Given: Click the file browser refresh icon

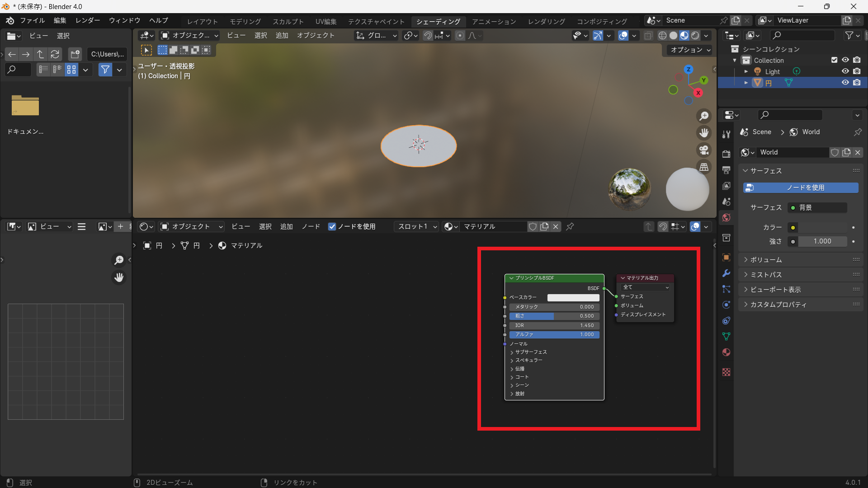Looking at the screenshot, I should coord(55,54).
